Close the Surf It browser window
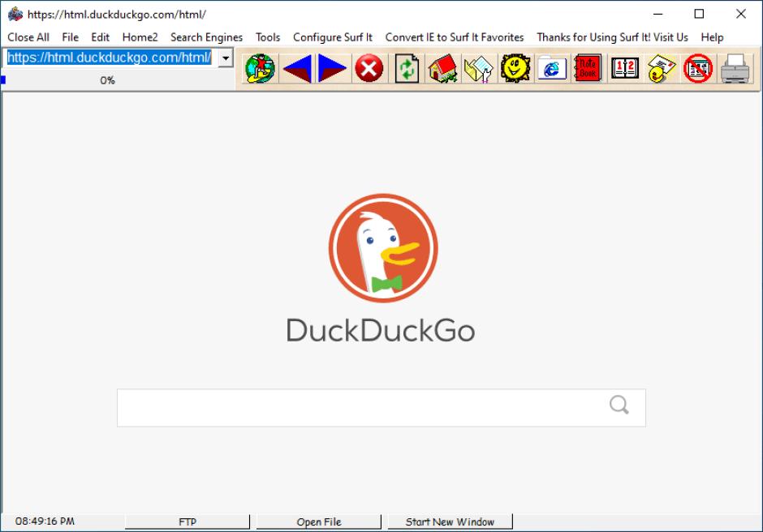763x532 pixels. (x=740, y=14)
